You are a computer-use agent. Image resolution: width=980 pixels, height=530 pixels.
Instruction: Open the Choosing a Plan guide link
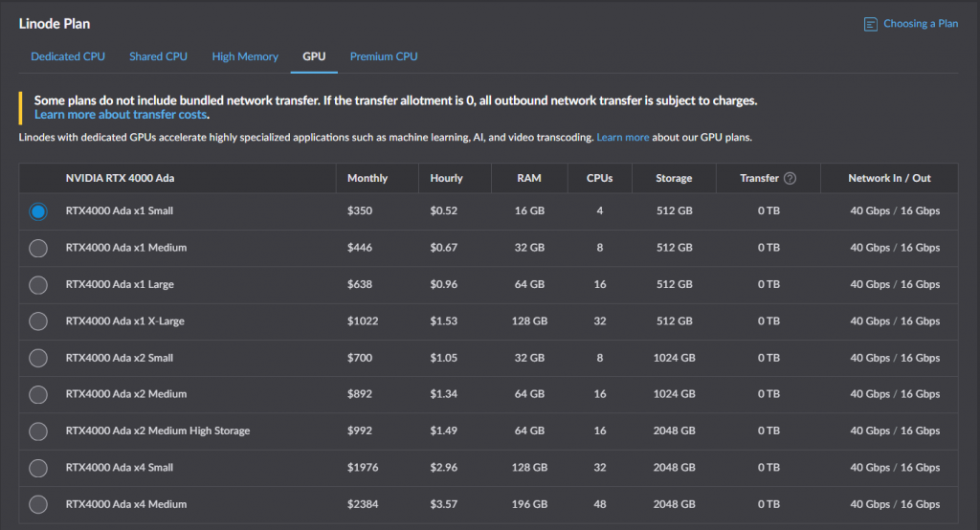click(x=920, y=24)
